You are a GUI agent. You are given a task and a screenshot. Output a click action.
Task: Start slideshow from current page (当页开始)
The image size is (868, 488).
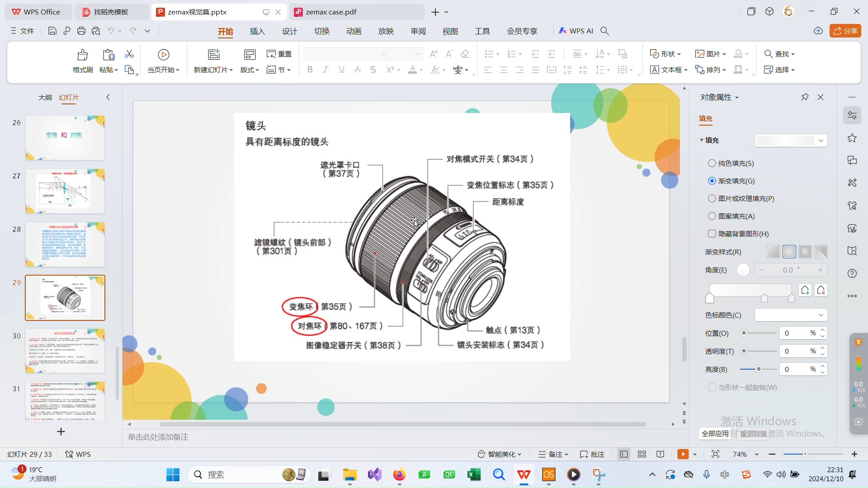tap(164, 61)
